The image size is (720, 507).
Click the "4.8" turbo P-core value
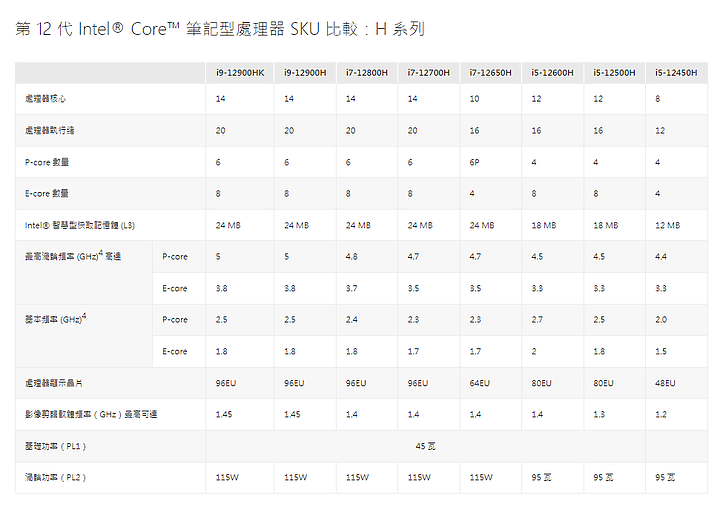(x=351, y=257)
